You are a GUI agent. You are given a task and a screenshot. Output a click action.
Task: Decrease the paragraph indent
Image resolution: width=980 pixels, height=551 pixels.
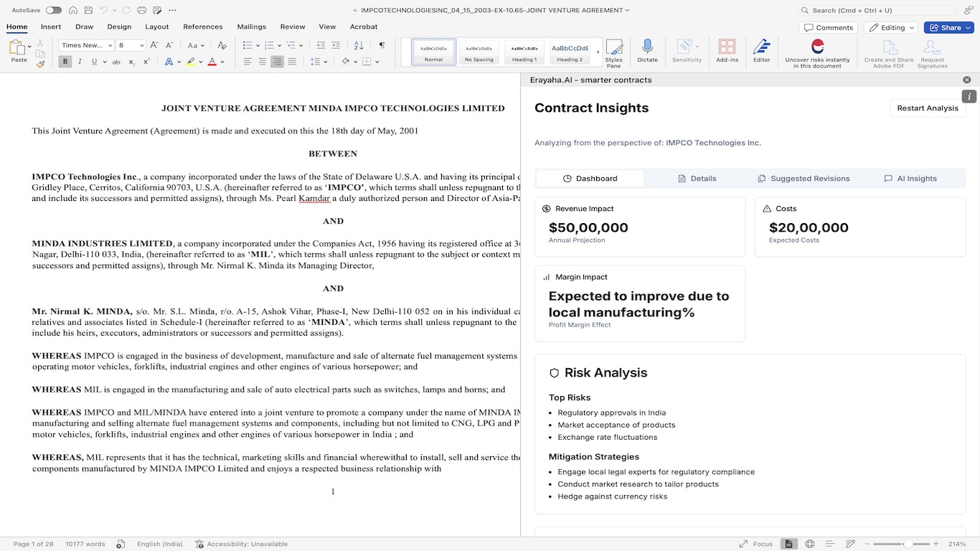tap(319, 45)
